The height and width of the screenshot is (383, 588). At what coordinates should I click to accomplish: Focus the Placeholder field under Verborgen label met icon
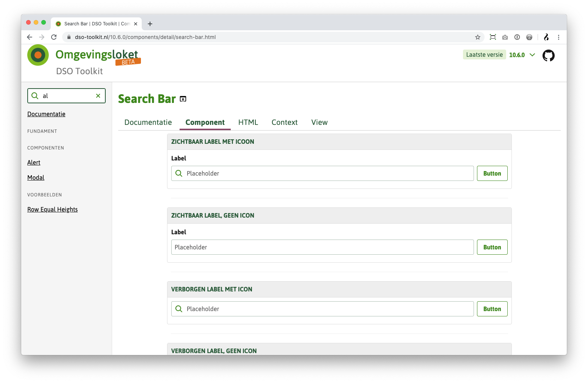322,309
